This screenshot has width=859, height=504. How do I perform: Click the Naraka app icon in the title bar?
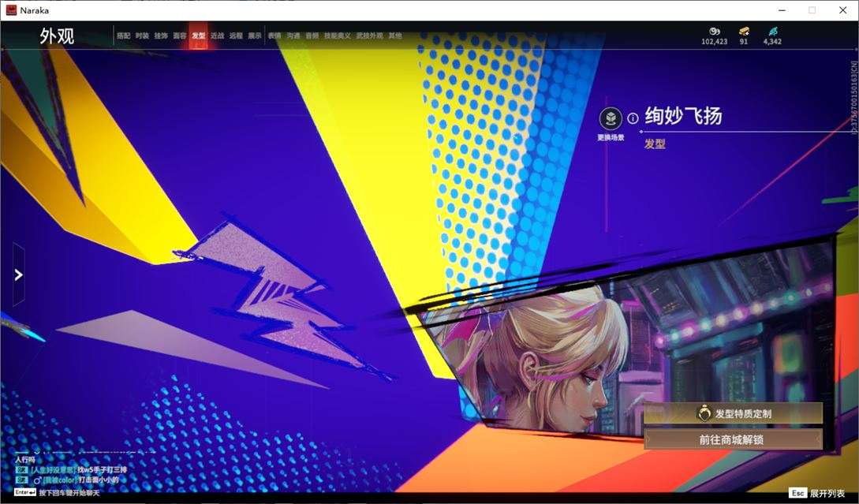(11, 10)
